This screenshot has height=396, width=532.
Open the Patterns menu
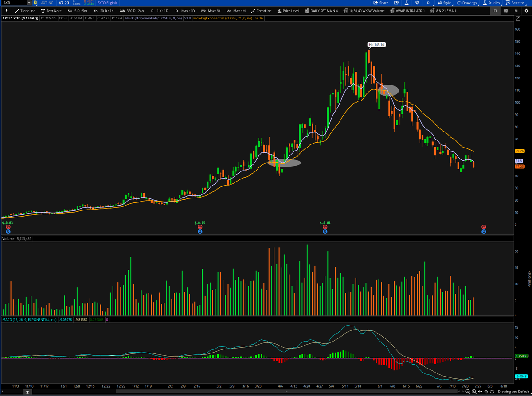click(515, 3)
